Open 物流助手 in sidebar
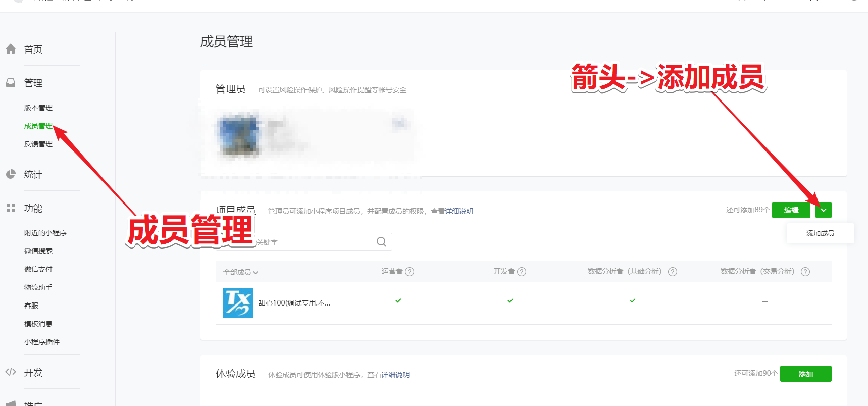868x406 pixels. pyautogui.click(x=38, y=287)
